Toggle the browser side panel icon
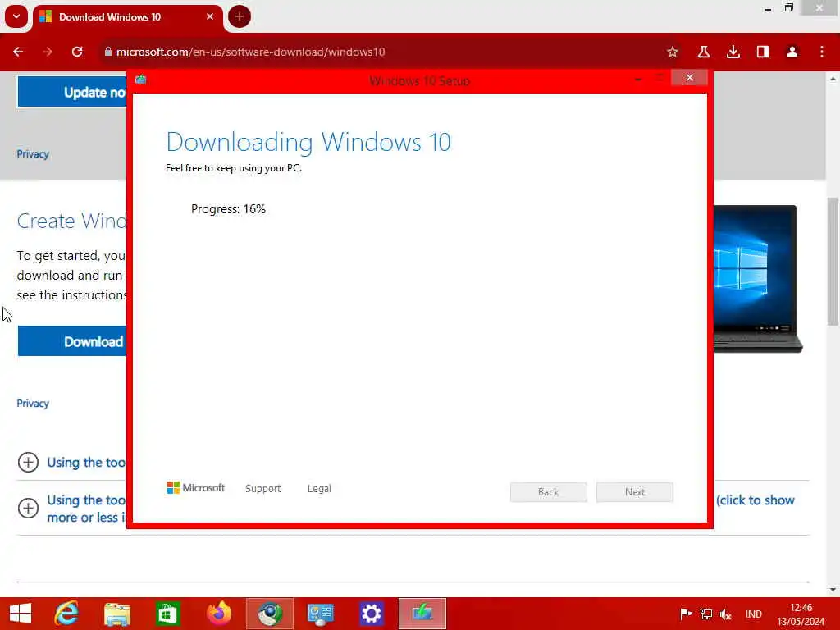The width and height of the screenshot is (840, 630). [x=763, y=52]
